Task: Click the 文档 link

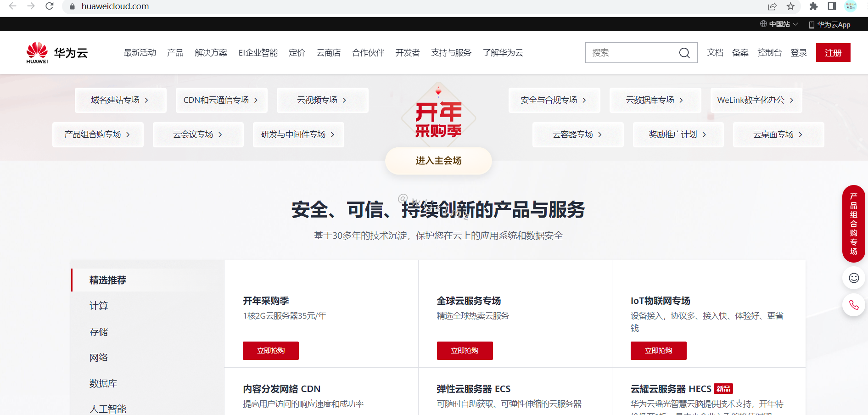Action: (715, 53)
